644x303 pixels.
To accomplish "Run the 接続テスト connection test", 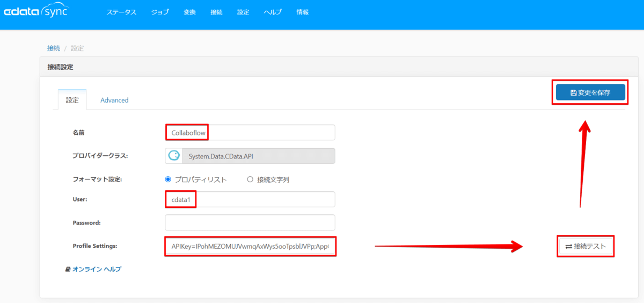I will pyautogui.click(x=586, y=247).
